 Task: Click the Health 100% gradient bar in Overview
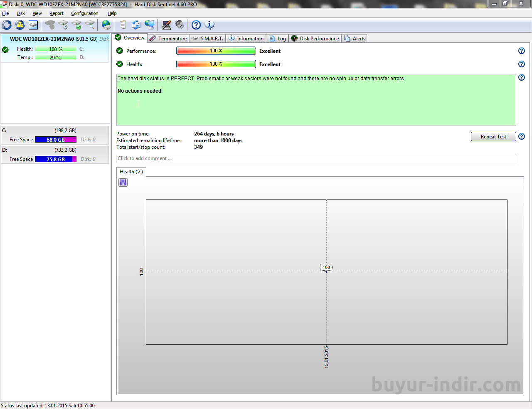coord(216,64)
